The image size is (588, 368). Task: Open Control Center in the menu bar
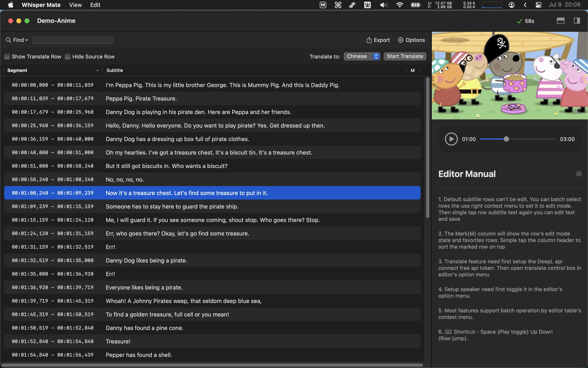[x=538, y=5]
